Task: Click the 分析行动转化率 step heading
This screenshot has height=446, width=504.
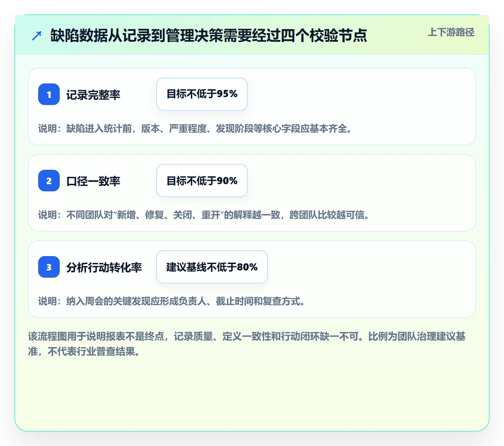Action: [104, 267]
